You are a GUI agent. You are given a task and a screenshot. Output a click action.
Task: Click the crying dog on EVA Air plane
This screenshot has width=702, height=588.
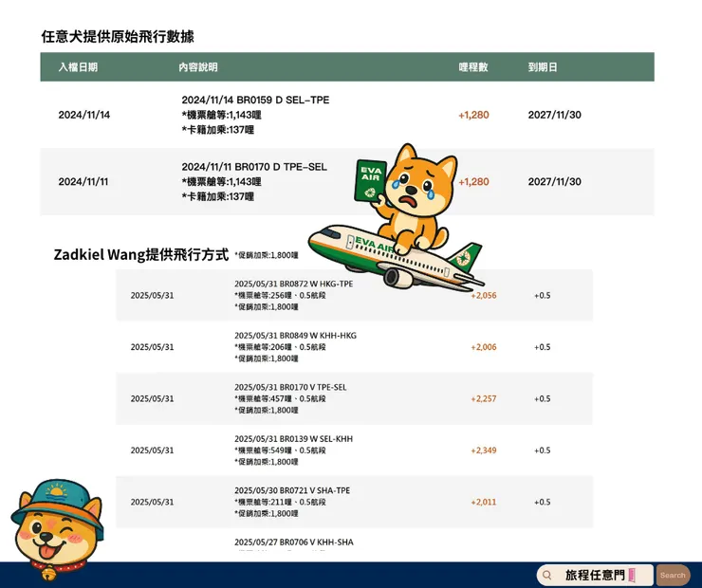click(397, 217)
